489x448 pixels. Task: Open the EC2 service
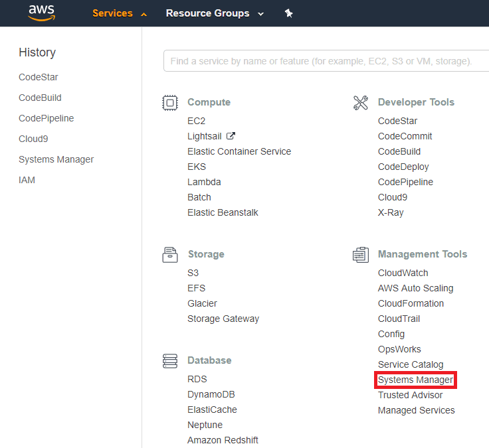196,121
